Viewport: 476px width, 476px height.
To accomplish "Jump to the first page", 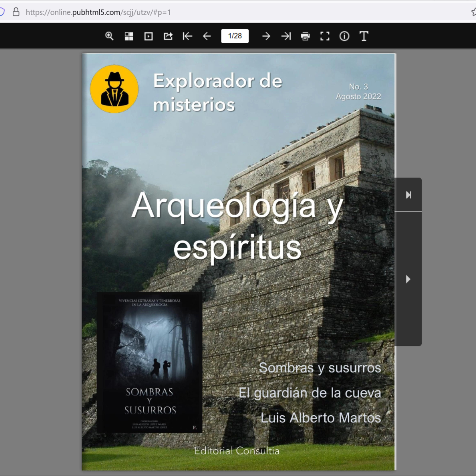I will (x=188, y=36).
